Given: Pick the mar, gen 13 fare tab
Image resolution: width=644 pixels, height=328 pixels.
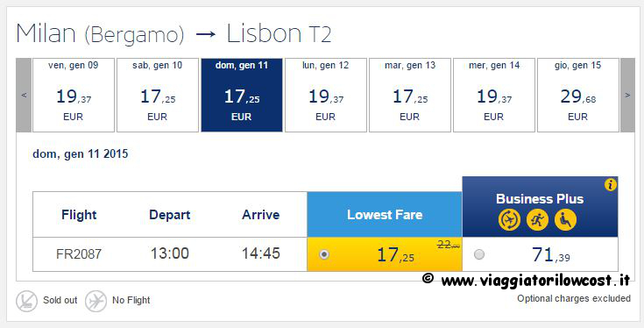Looking at the screenshot, I should pos(410,95).
